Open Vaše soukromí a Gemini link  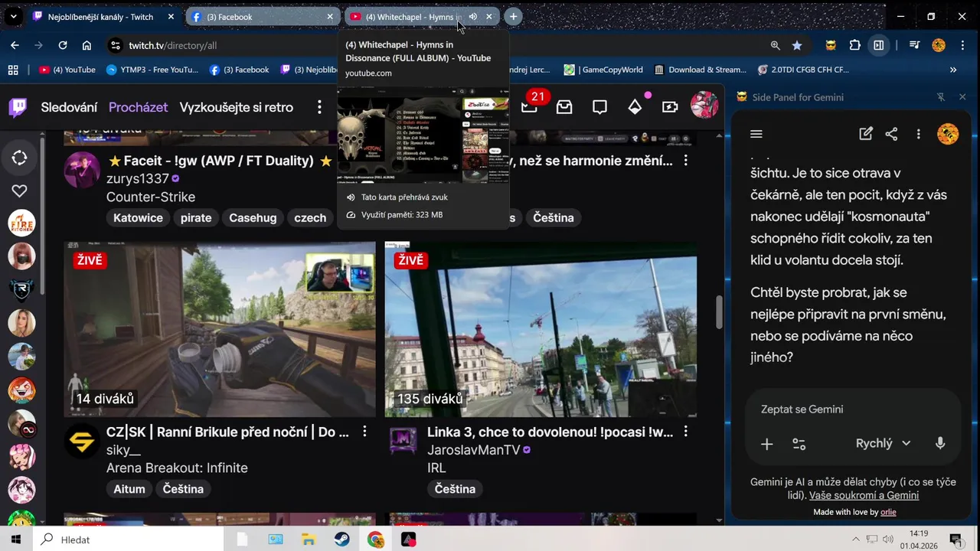click(x=864, y=495)
